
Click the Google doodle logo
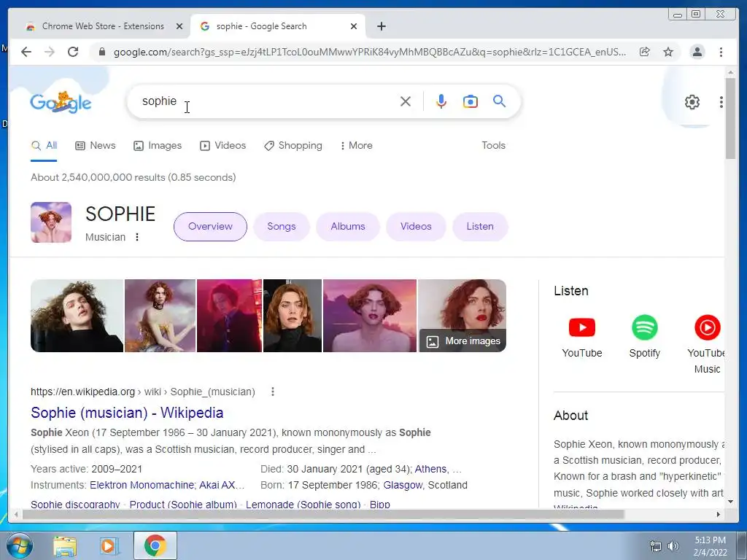(61, 102)
